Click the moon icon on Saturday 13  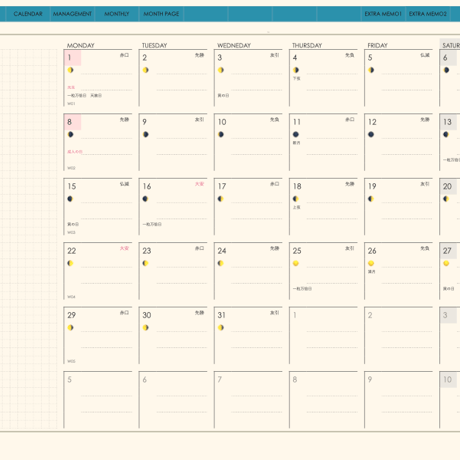446,134
